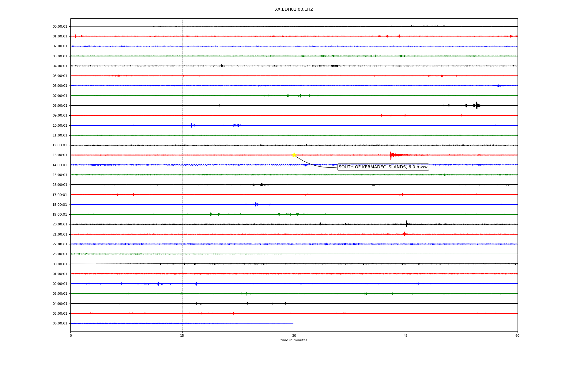Click the 0 tick label on x-axis

(71, 335)
